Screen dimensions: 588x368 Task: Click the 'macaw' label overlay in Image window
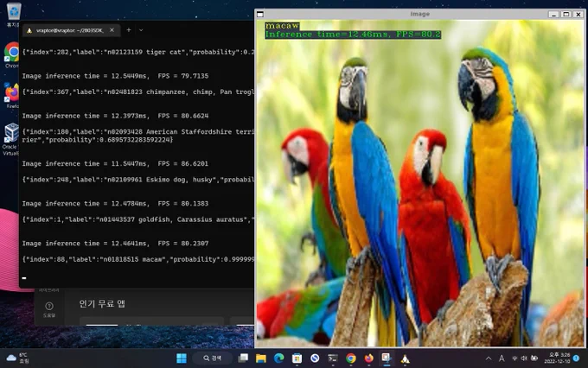(x=282, y=26)
